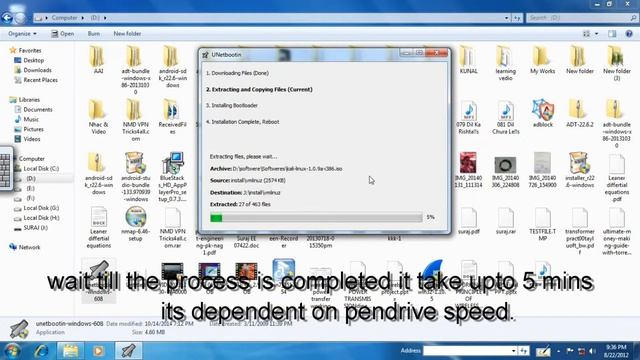Expand the address bar history dropdown
This screenshot has height=360, width=640.
pos(507,18)
